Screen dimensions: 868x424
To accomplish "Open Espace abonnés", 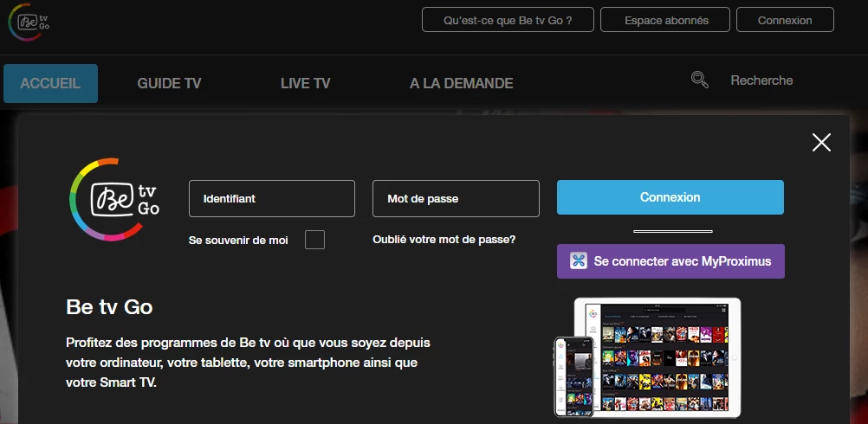I will click(666, 20).
